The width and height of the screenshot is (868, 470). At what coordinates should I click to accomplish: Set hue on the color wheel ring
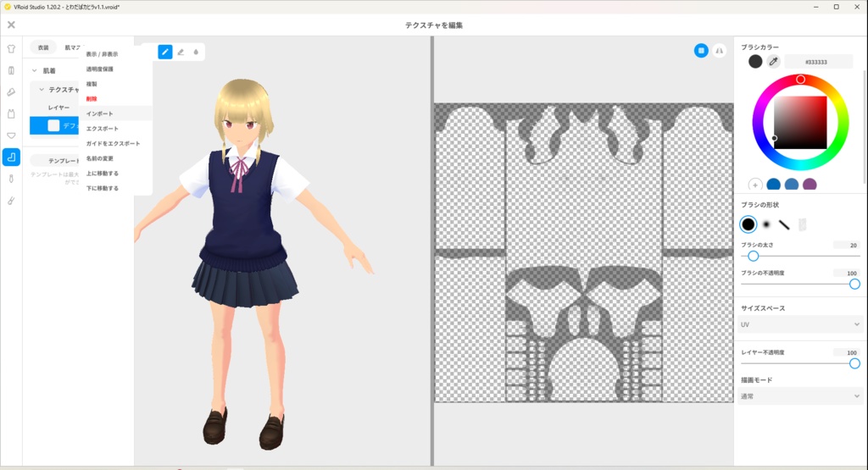pos(800,80)
